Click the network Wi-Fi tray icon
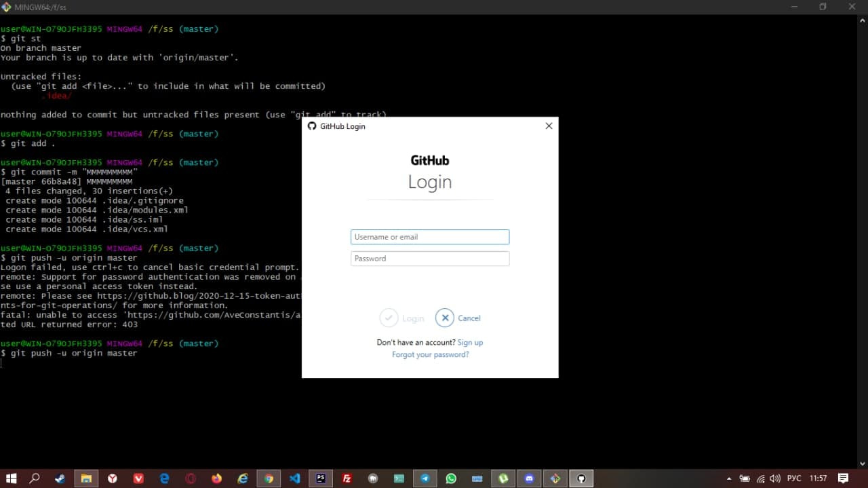Viewport: 868px width, 488px height. 761,478
